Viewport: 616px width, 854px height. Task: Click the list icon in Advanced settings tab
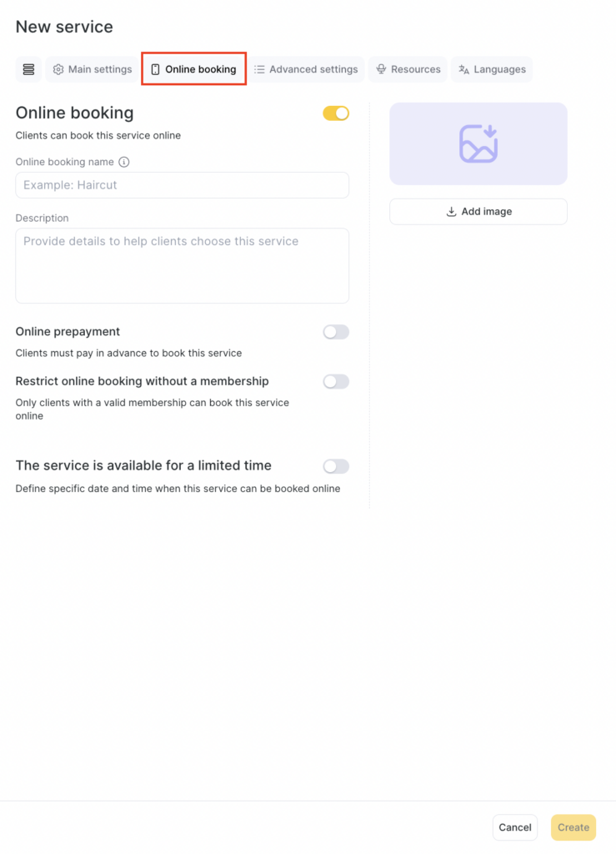[259, 69]
